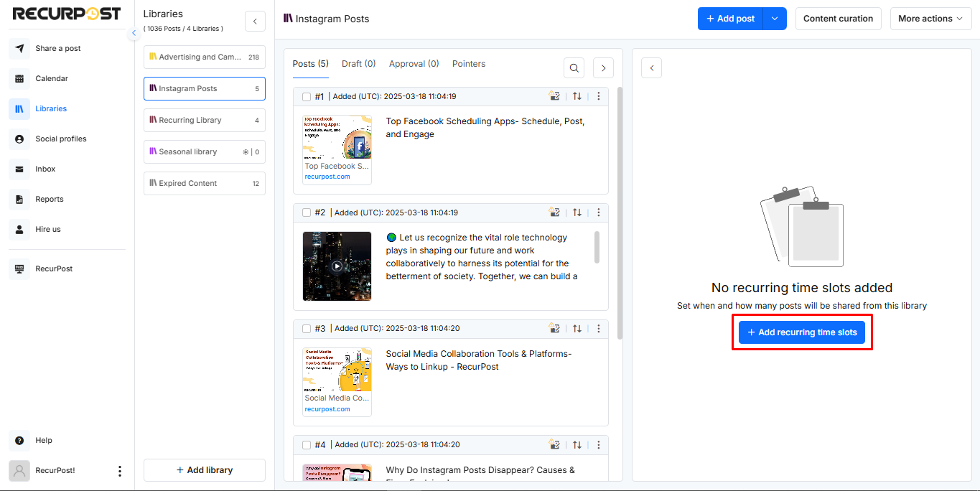Click post #1 title text Top Facebook Scheduling

(485, 128)
